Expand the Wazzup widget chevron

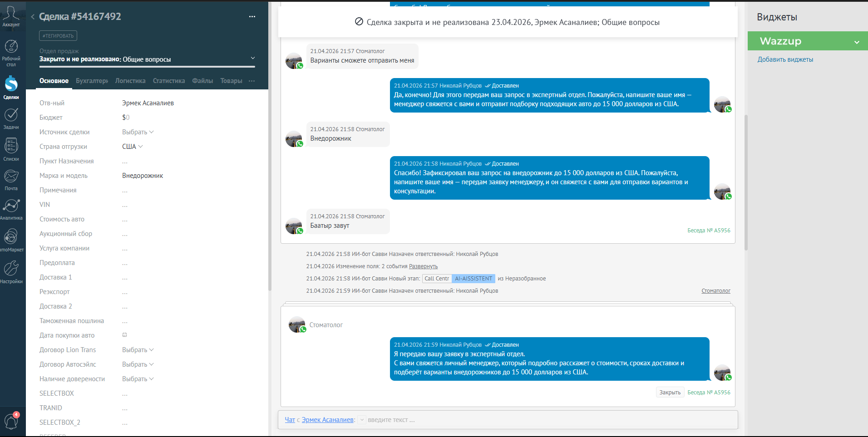point(857,42)
